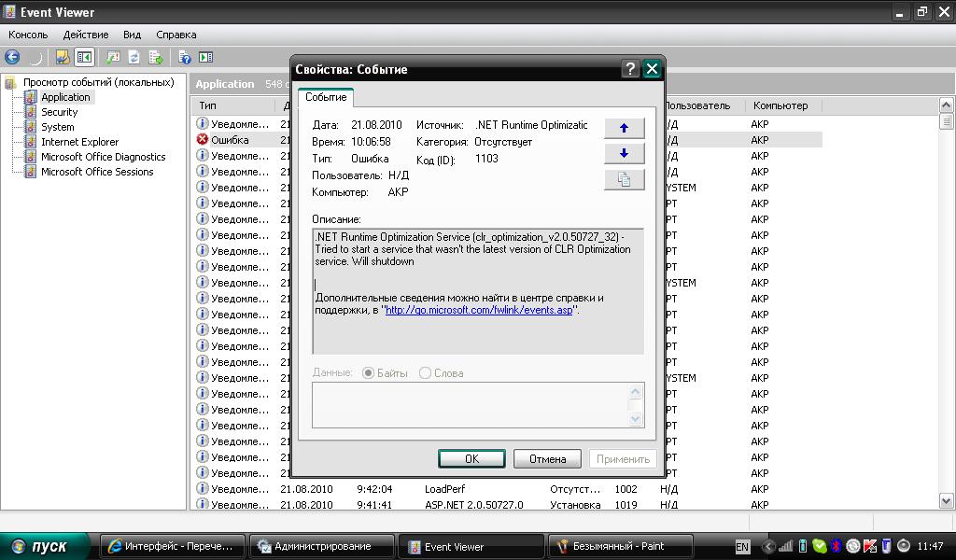Copy event details with the clipboard button
This screenshot has width=956, height=560.
point(624,179)
